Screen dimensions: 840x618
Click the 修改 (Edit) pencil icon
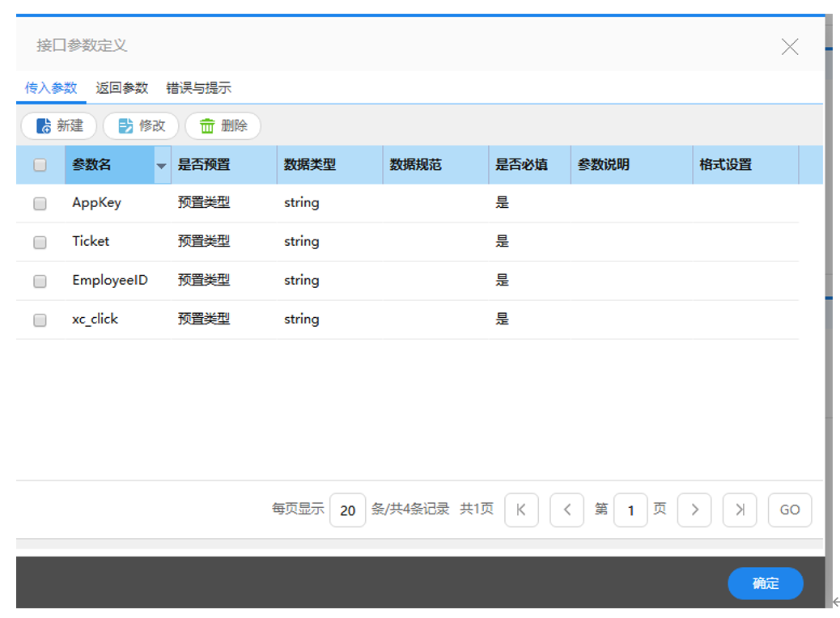(x=126, y=126)
